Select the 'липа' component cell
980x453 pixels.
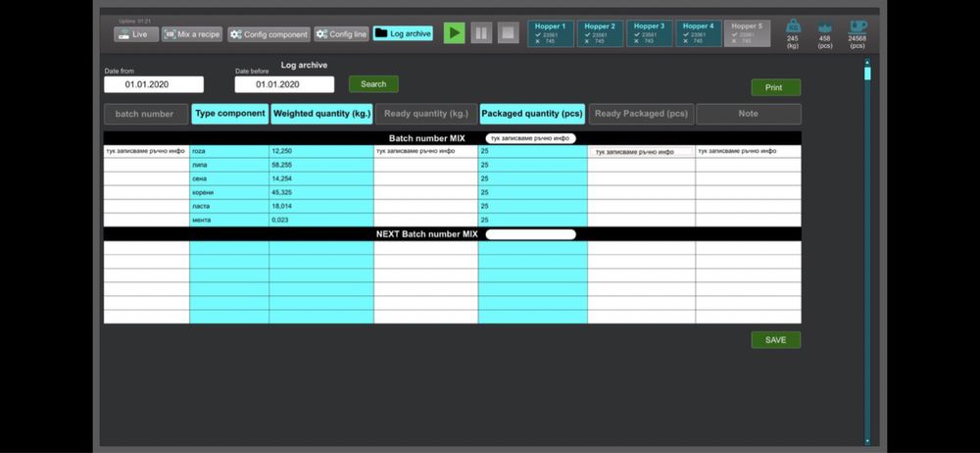[229, 165]
